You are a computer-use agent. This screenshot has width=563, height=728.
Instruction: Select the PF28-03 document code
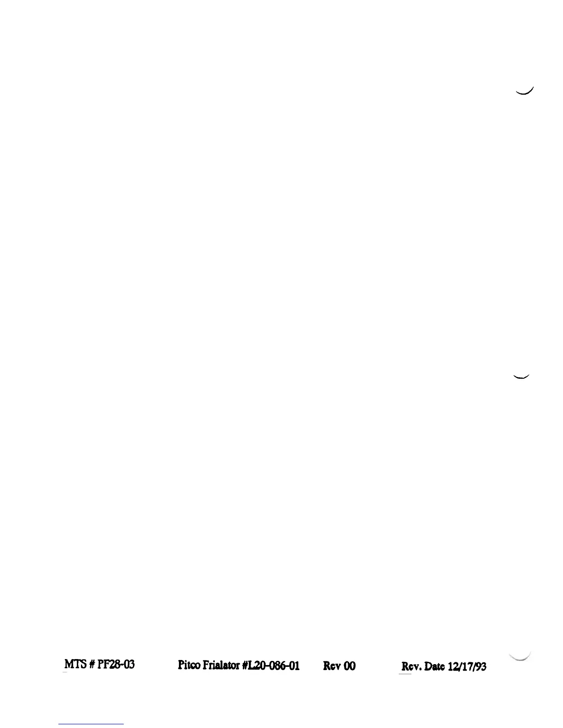tap(115, 664)
